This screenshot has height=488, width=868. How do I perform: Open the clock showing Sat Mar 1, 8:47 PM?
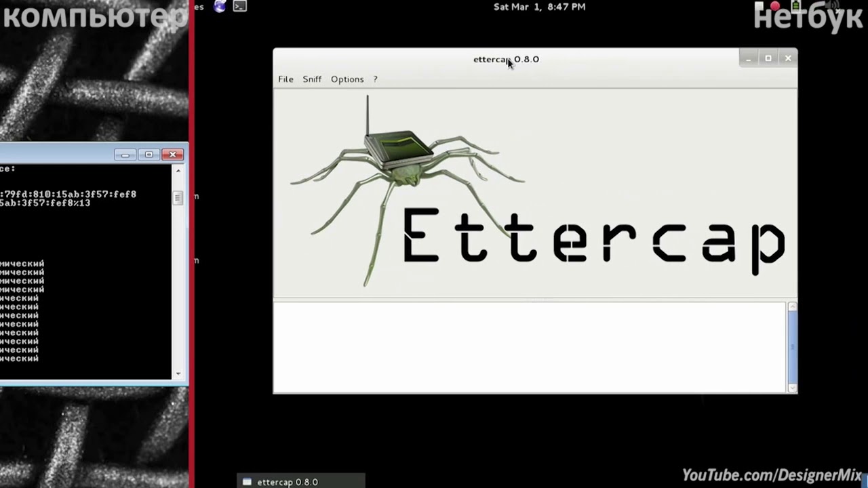coord(539,7)
